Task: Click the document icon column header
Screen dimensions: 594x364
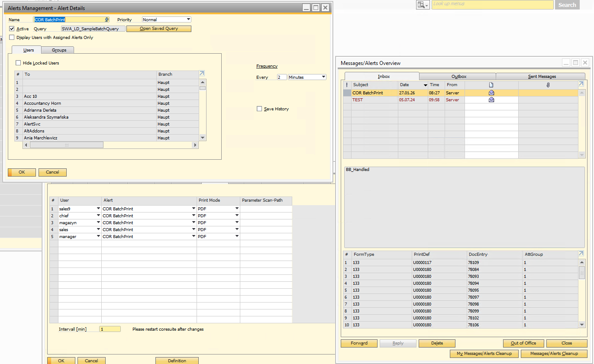Action: pos(491,85)
